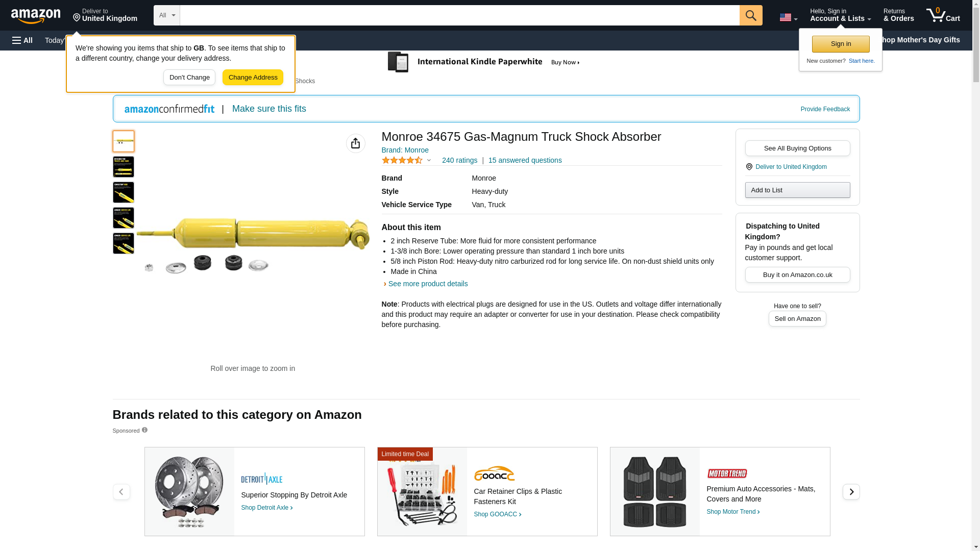Open the sponsored info icon

(144, 430)
